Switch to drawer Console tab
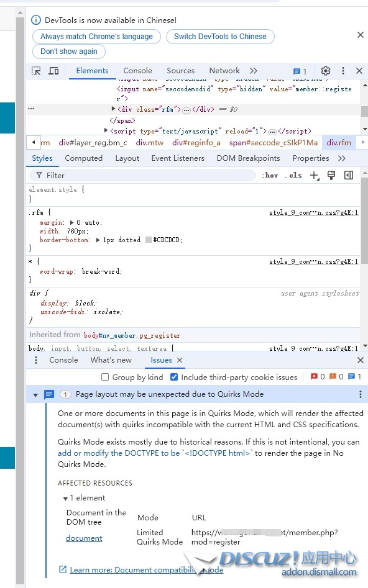368x588 pixels. click(x=64, y=360)
